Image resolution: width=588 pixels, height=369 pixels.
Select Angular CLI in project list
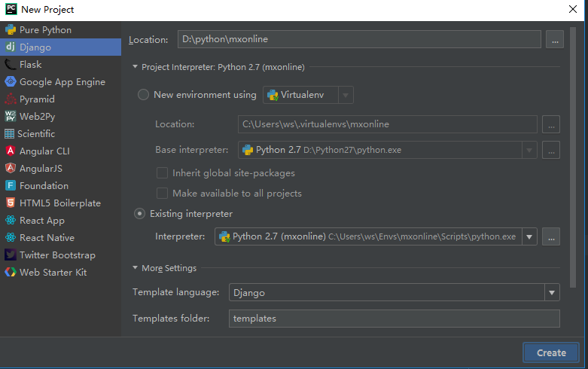click(x=60, y=151)
